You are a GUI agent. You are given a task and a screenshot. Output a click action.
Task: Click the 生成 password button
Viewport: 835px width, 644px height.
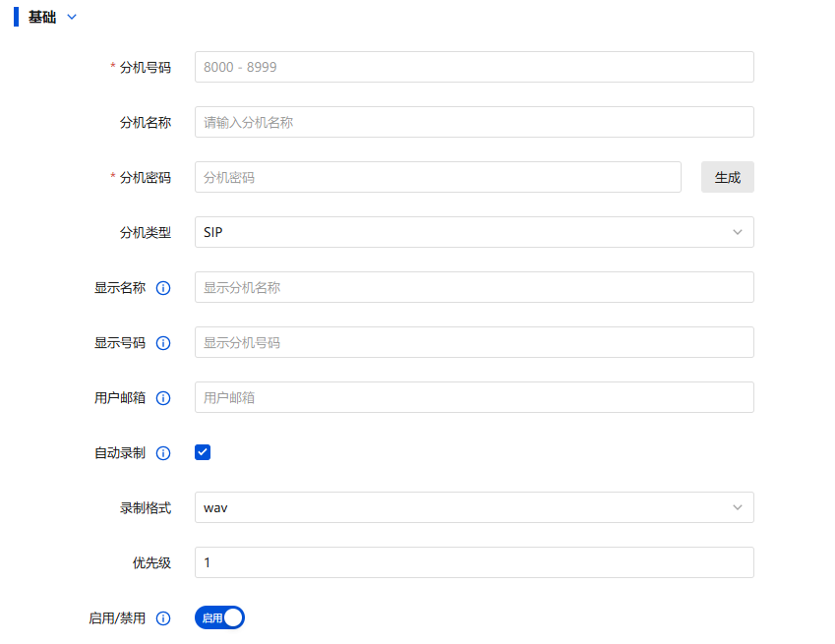[727, 177]
